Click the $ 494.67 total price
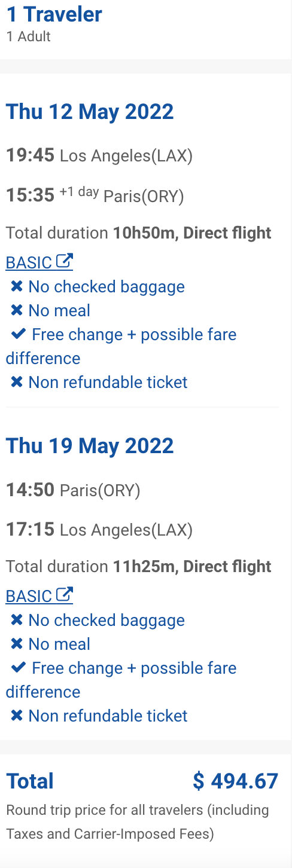Screen dimensions: 292x868 click(236, 781)
